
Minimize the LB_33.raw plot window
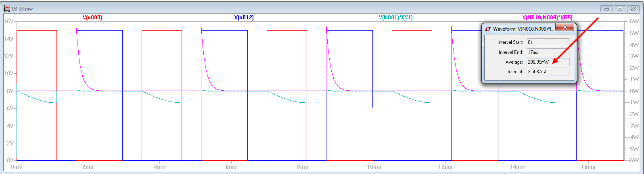[x=606, y=8]
